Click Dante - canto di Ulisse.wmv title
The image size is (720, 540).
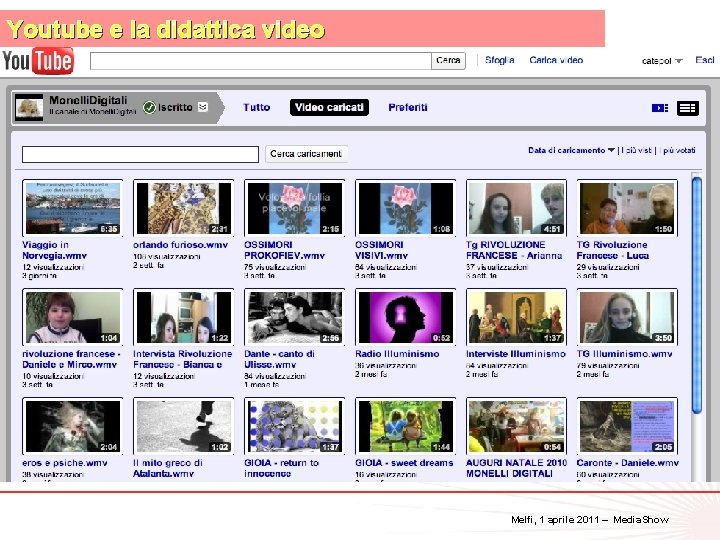click(279, 359)
